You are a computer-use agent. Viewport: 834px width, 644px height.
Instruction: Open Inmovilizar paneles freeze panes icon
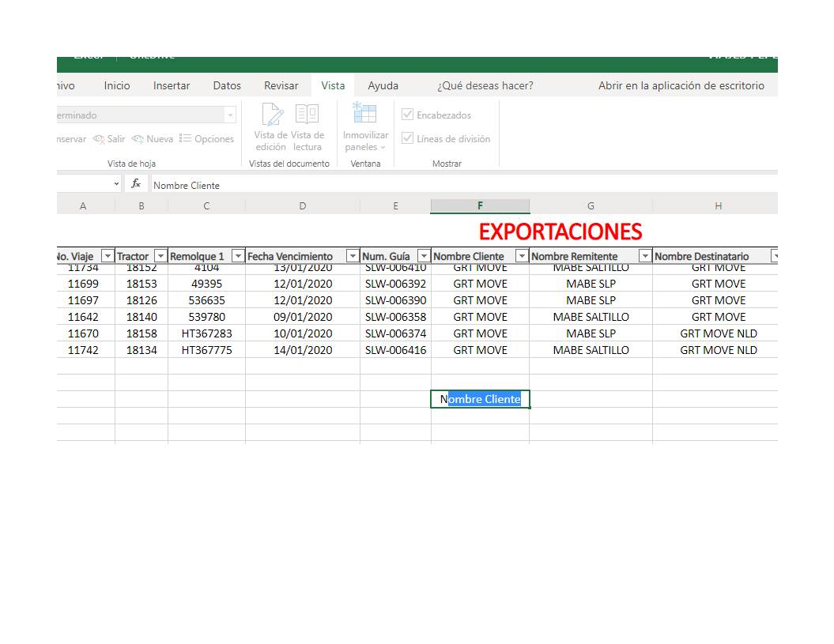click(x=365, y=113)
